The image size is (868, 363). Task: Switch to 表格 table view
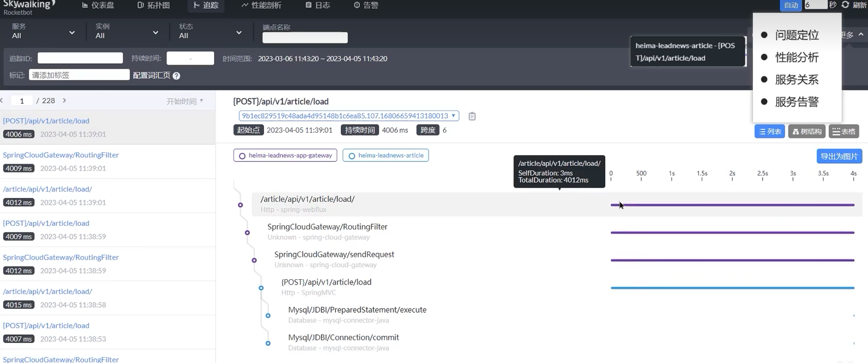coord(844,131)
